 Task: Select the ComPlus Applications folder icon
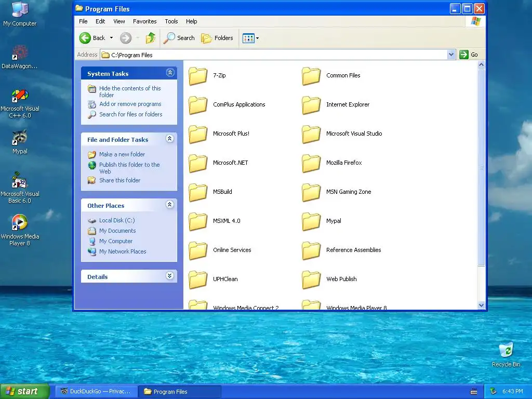click(x=198, y=105)
